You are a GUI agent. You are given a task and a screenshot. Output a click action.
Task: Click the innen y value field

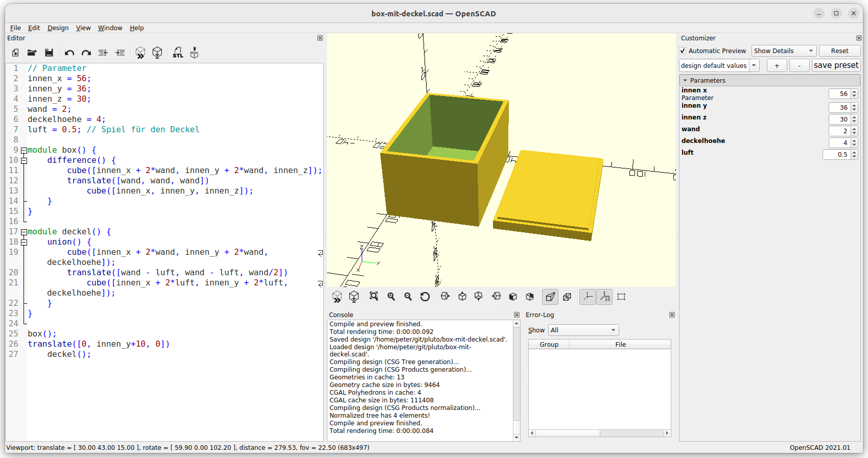839,108
